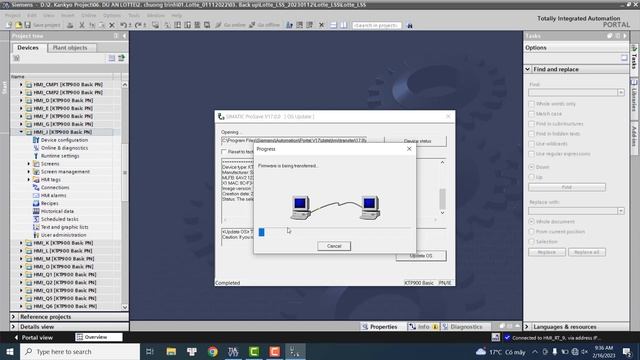Open the Replace with dropdown arrow
Viewport: 640px width, 360px height.
[621, 211]
